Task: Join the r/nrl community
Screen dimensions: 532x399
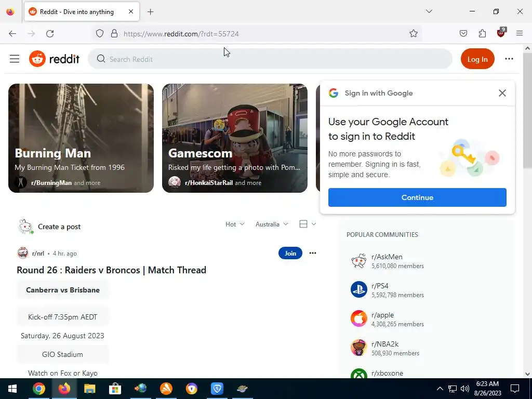Action: [290, 253]
